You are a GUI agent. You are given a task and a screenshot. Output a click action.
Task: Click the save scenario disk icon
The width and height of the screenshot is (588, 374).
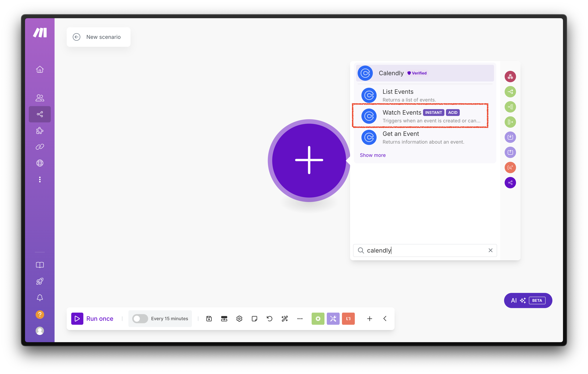[x=209, y=318]
